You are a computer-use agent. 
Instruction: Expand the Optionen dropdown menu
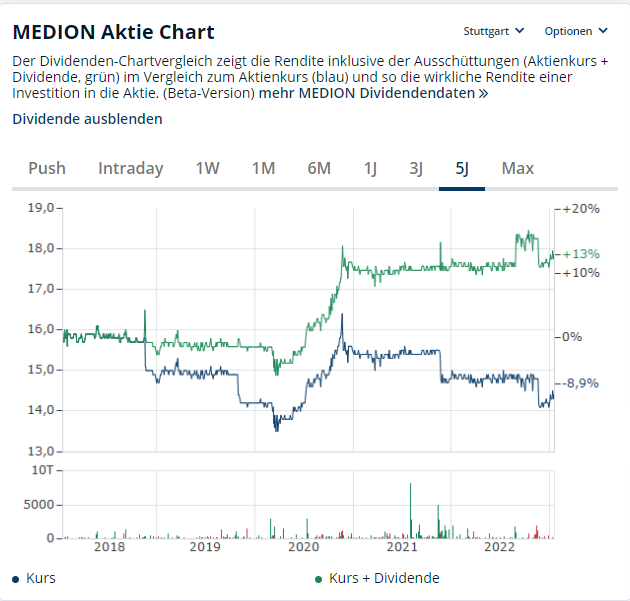(x=576, y=31)
